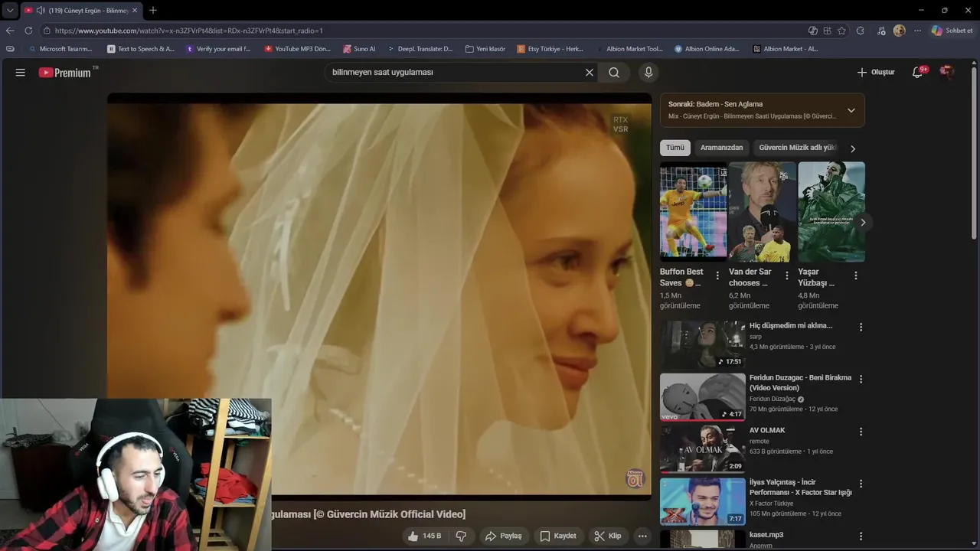This screenshot has height=551, width=980.
Task: Open Feridun Duzagac Beni Bırakma thumbnail
Action: click(x=703, y=396)
